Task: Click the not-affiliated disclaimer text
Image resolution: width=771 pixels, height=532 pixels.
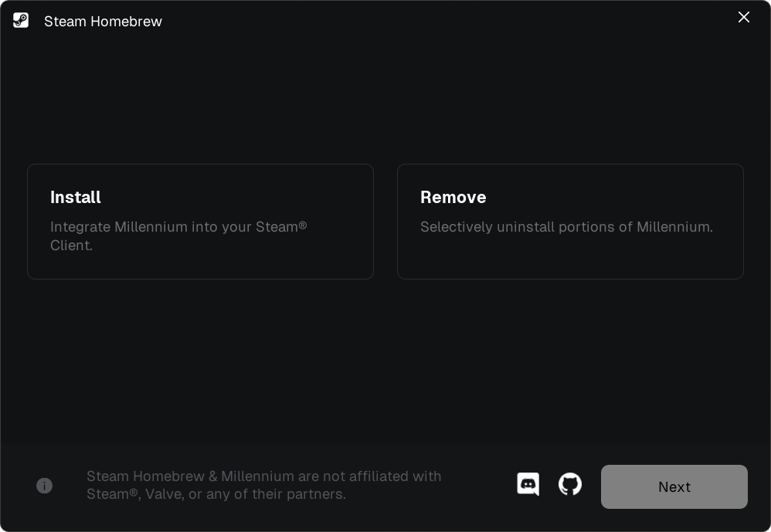Action: pos(263,476)
